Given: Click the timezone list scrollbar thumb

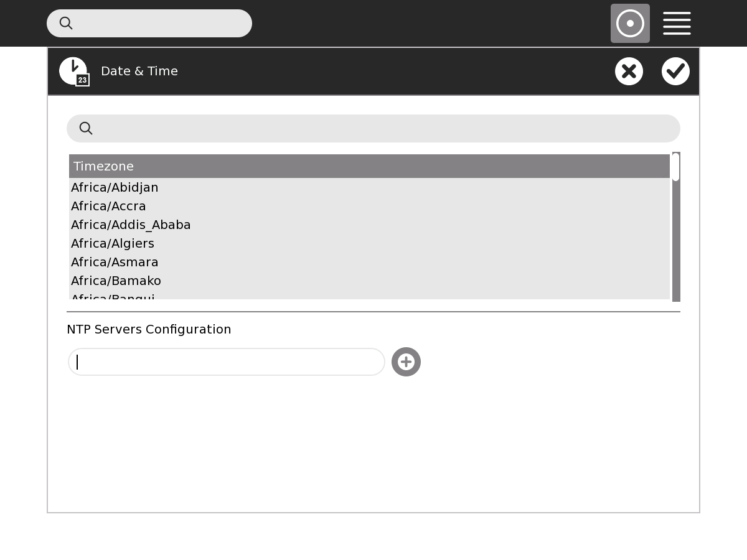Looking at the screenshot, I should (x=676, y=167).
